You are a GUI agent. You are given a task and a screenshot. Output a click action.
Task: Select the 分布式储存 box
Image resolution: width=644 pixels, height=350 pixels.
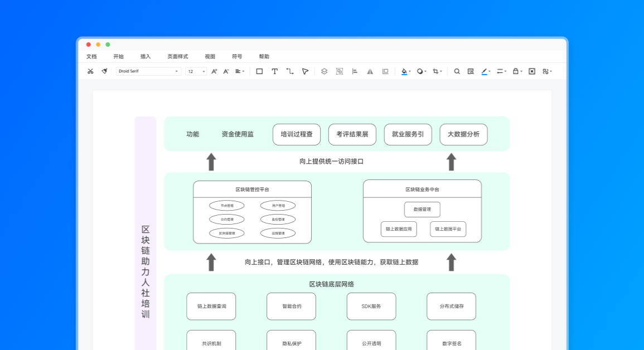pyautogui.click(x=452, y=307)
